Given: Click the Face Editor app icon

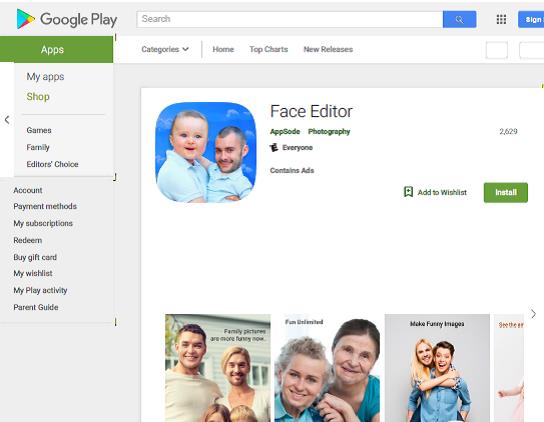Looking at the screenshot, I should [x=206, y=152].
